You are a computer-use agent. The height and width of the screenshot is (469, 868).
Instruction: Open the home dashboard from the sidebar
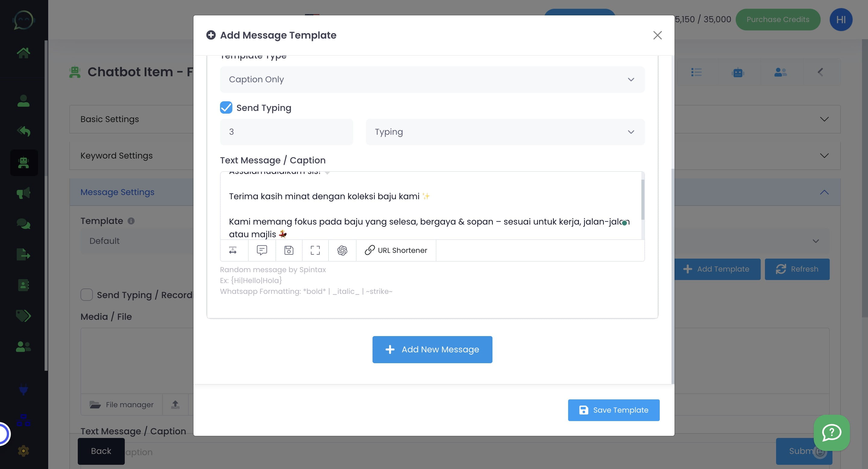tap(24, 52)
